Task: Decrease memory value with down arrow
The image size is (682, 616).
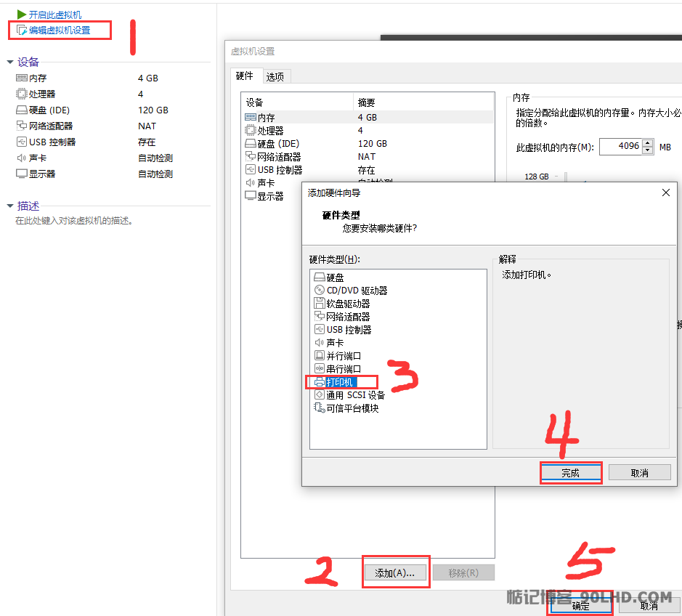Action: click(x=648, y=150)
